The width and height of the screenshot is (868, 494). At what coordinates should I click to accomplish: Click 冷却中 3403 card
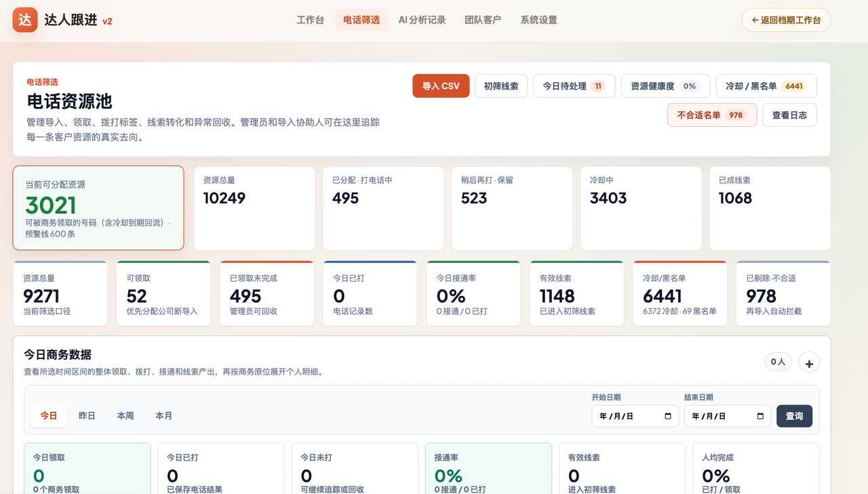pyautogui.click(x=641, y=208)
